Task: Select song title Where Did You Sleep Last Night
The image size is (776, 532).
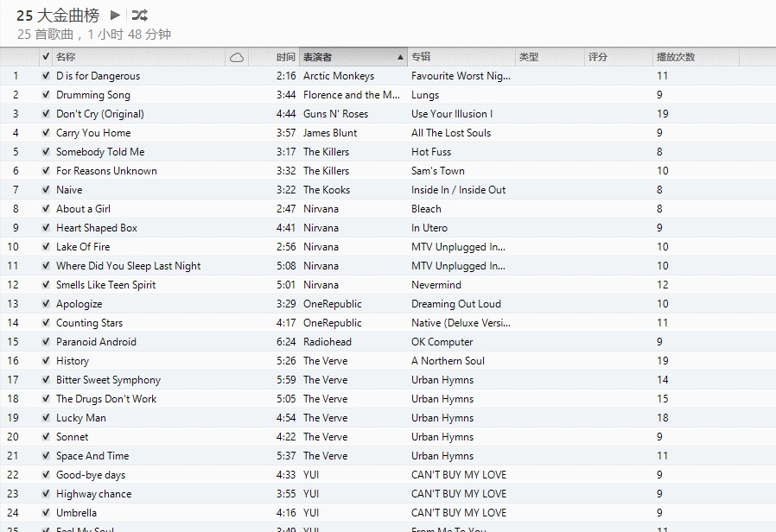Action: tap(128, 266)
